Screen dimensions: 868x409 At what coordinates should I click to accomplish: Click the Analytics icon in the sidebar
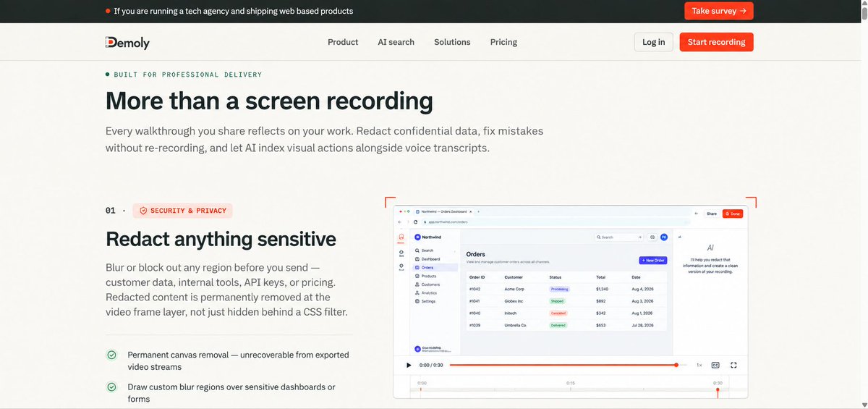point(417,292)
